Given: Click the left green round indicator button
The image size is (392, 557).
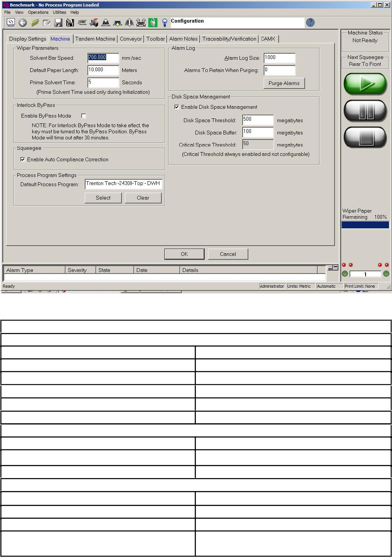Looking at the screenshot, I should click(x=345, y=274).
